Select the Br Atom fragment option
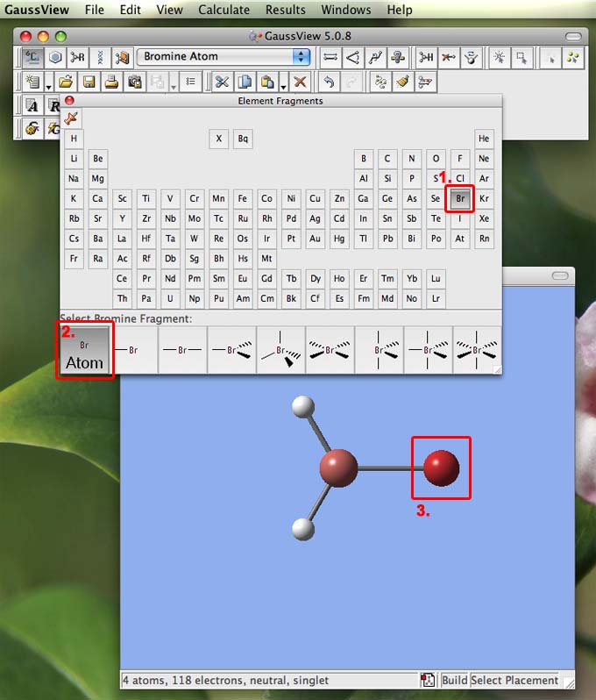 pyautogui.click(x=85, y=350)
